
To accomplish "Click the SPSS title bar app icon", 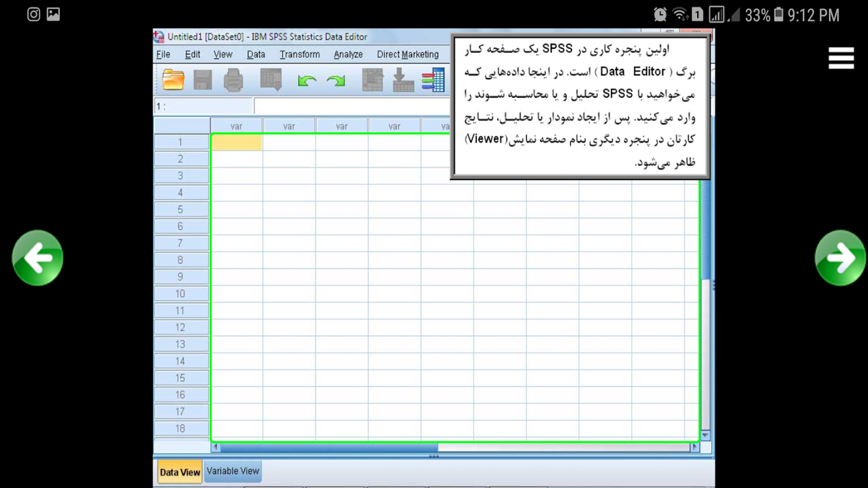I will pyautogui.click(x=159, y=37).
